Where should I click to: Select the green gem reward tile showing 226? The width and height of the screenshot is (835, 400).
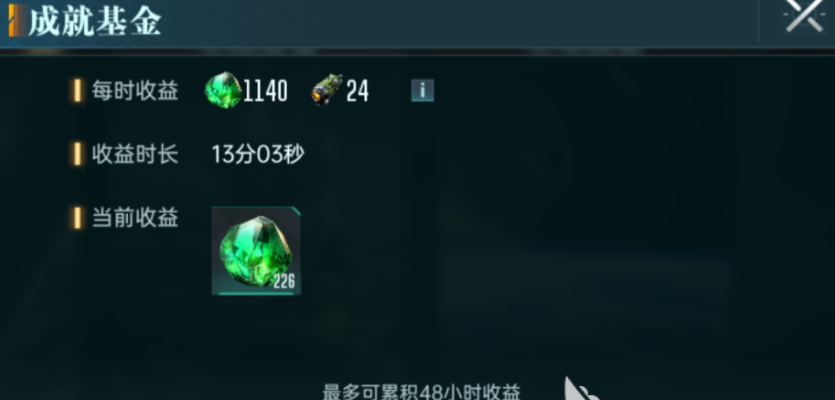click(x=256, y=251)
